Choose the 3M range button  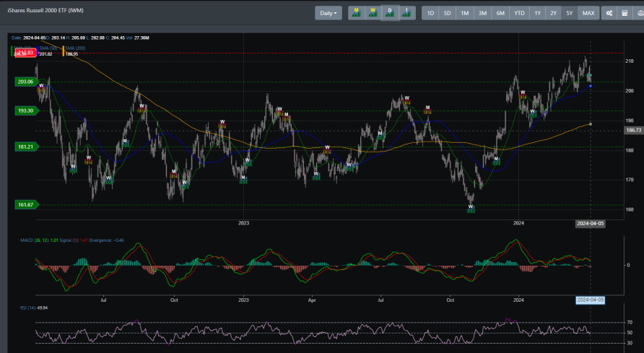(x=482, y=13)
